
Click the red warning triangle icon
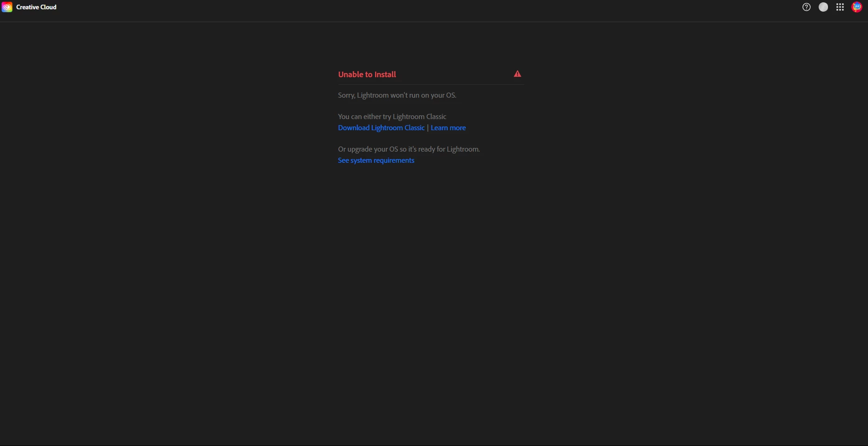[518, 74]
